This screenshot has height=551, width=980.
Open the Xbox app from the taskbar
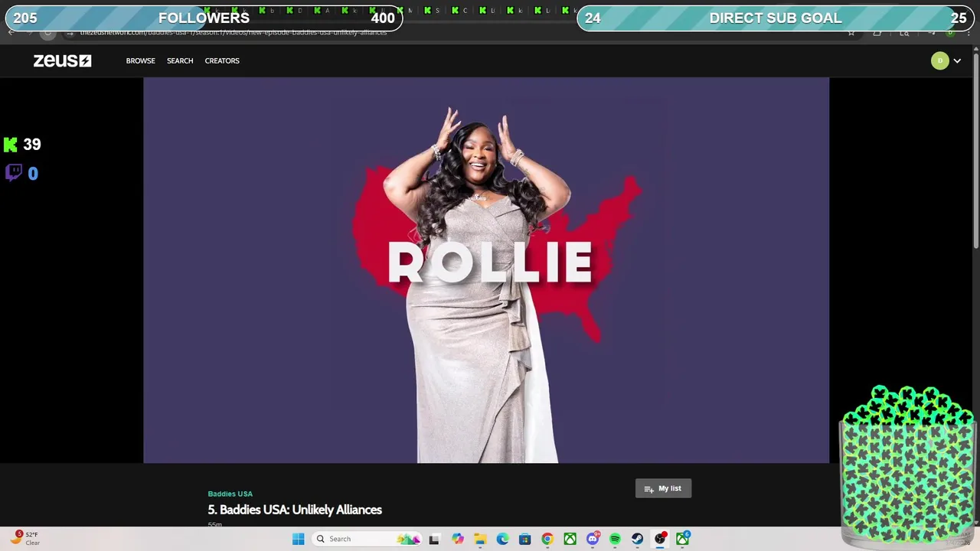click(x=570, y=539)
